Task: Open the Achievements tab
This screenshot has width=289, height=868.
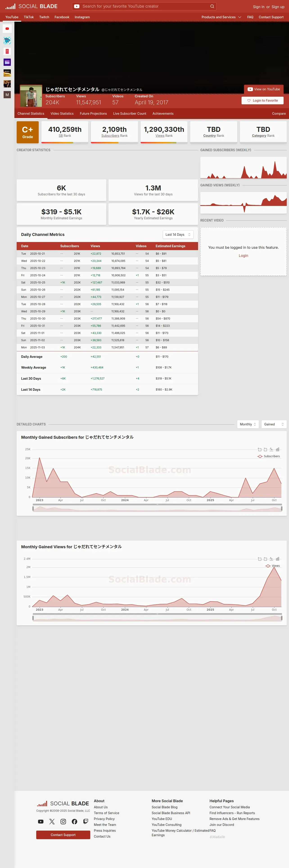Action: (x=163, y=114)
